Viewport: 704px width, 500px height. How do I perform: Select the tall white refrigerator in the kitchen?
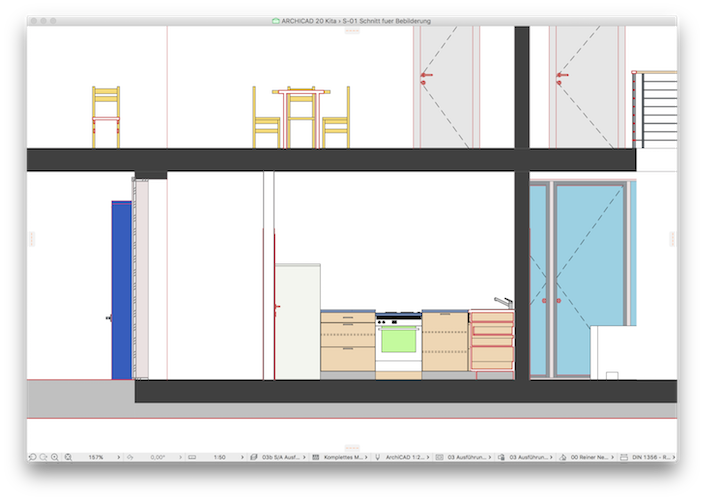298,322
